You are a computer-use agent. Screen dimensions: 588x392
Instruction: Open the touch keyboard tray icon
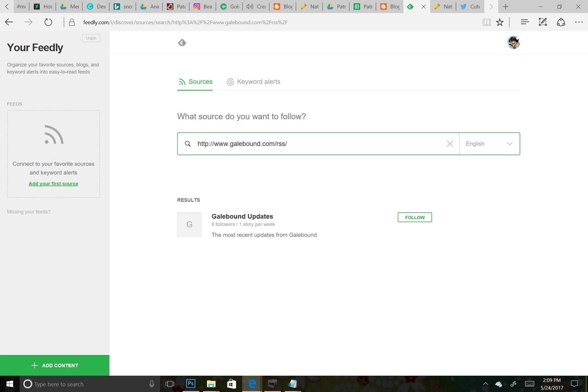(530, 384)
